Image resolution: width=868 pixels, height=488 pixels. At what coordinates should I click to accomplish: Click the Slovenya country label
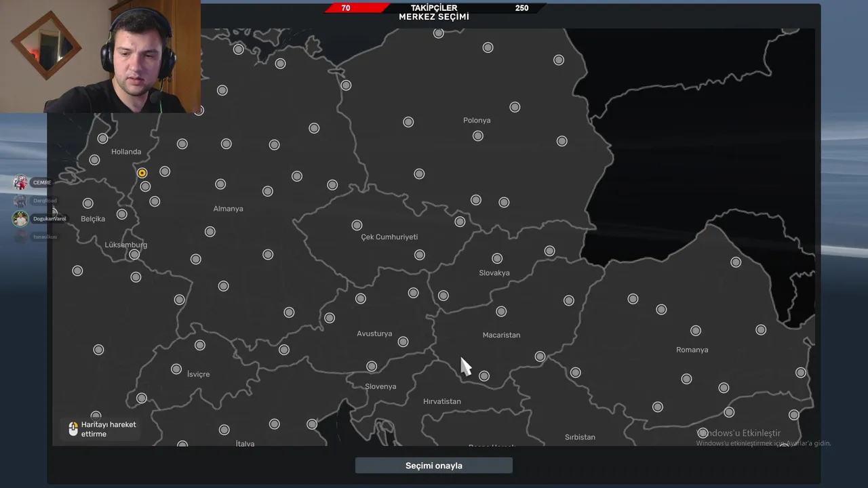pos(380,386)
